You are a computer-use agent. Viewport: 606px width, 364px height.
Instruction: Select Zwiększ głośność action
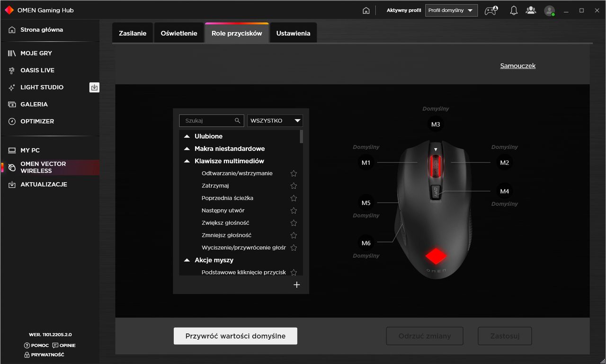(x=225, y=222)
